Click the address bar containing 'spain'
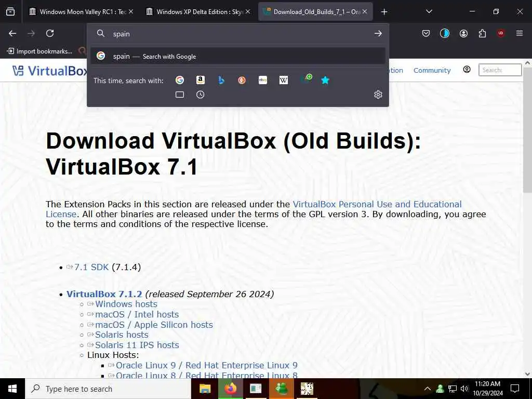Viewport: 532px width, 399px height. [x=237, y=34]
